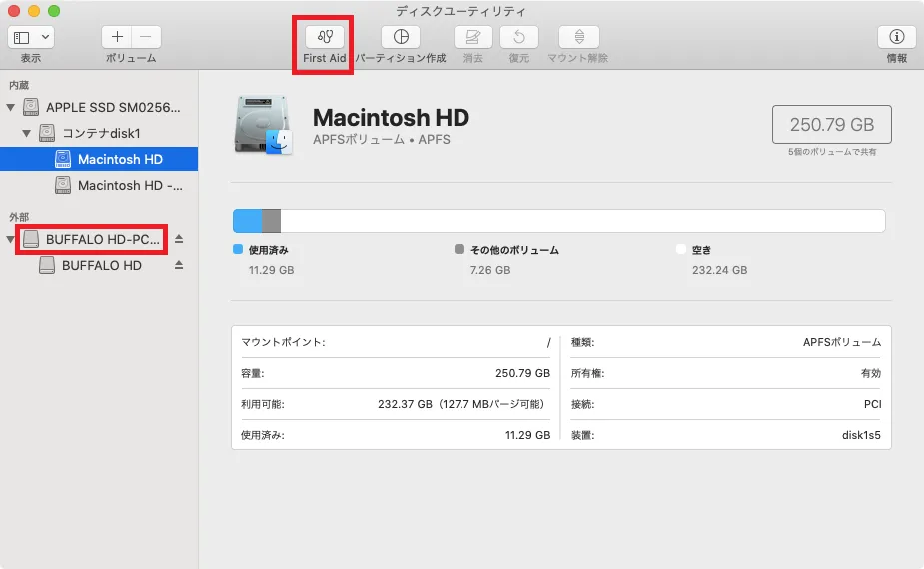The width and height of the screenshot is (924, 569).
Task: Click the 空き free space legend label
Action: (701, 250)
